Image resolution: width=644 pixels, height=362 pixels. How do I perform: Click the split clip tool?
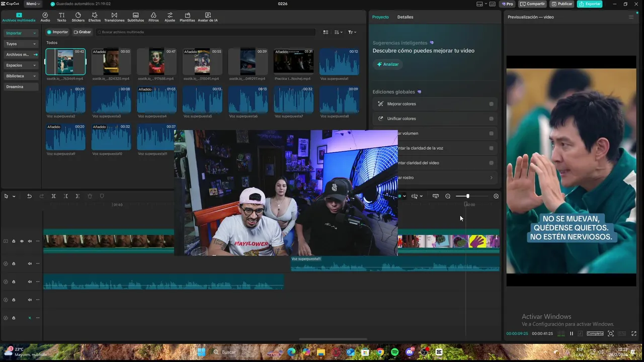(x=53, y=196)
